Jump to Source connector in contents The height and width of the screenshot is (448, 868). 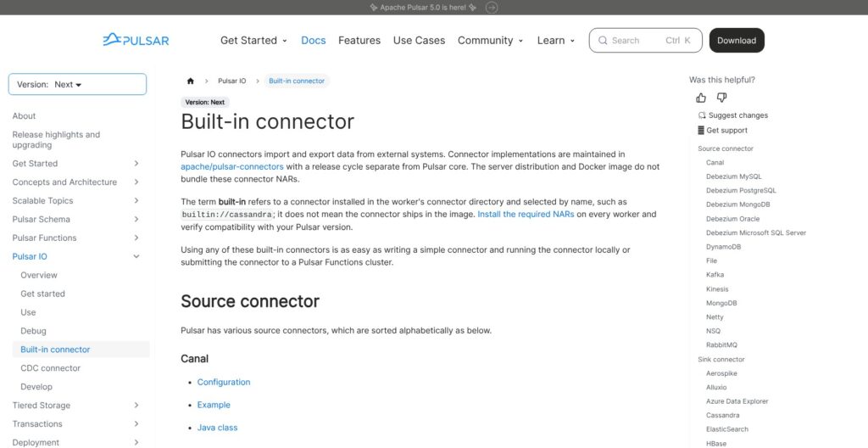[726, 148]
